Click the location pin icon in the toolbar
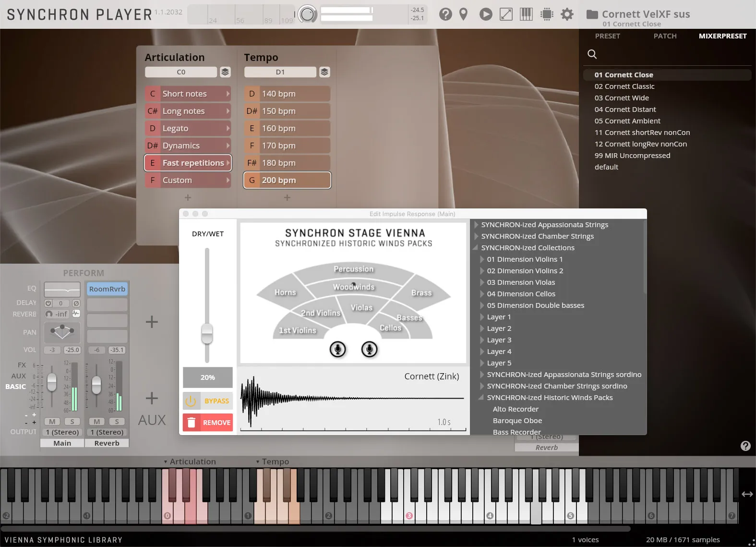The height and width of the screenshot is (547, 756). [463, 14]
